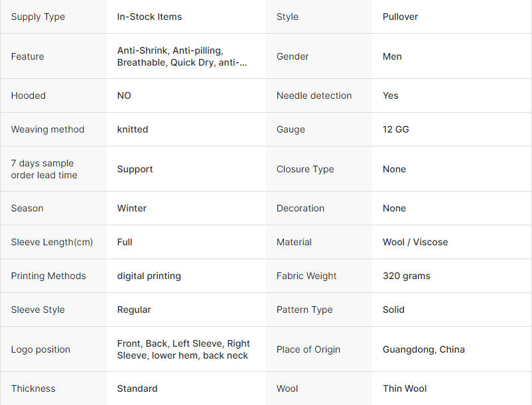
Task: Click the 12 GG gauge value
Action: (395, 129)
